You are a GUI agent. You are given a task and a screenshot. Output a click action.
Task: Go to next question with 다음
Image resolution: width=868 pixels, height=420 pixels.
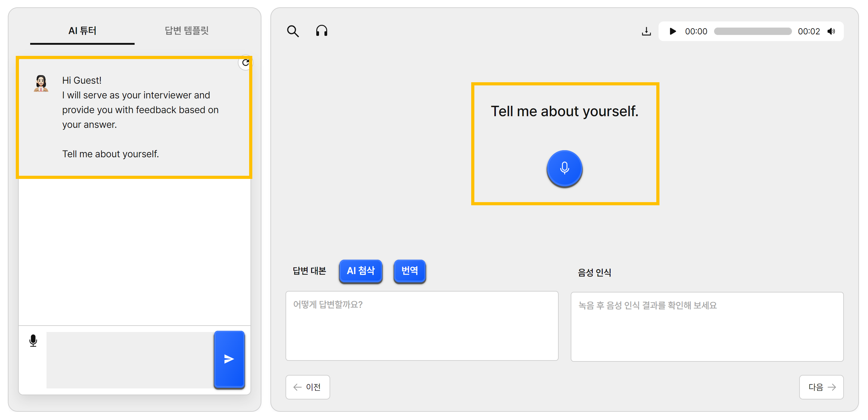click(x=821, y=387)
